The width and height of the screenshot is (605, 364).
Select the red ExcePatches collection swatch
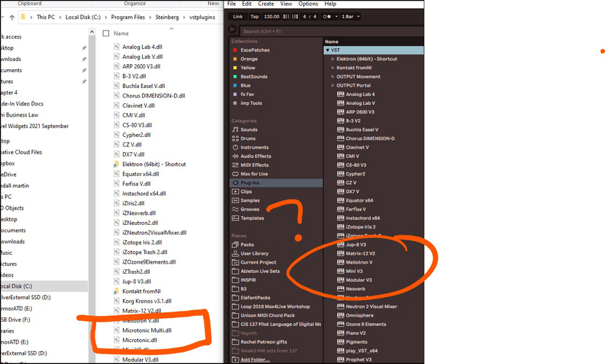coord(235,50)
